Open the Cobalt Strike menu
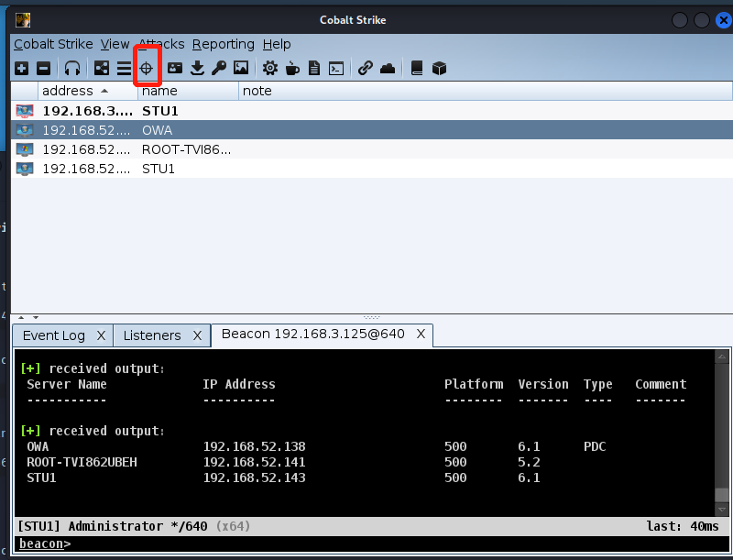This screenshot has height=560, width=733. tap(53, 44)
